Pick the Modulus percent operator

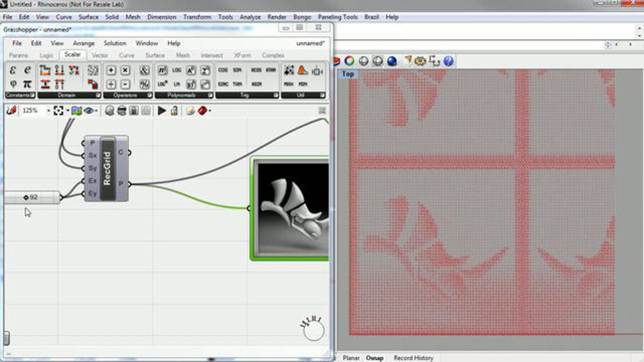(144, 84)
